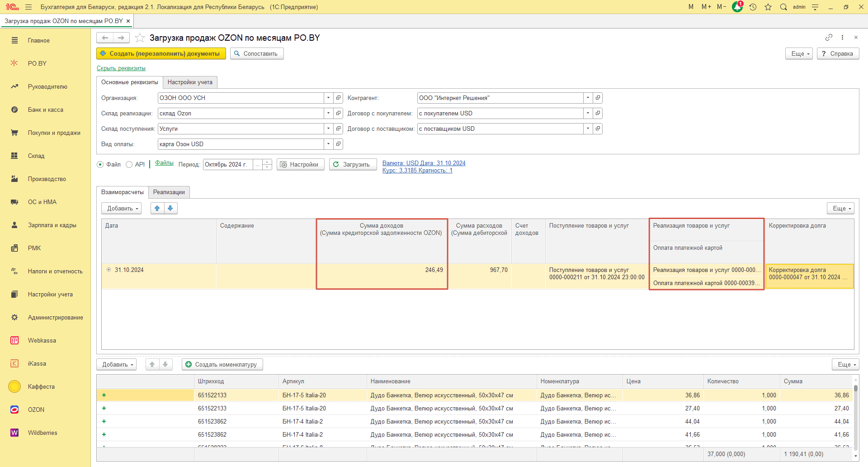
Task: Open the global search magnifier
Action: pos(783,7)
